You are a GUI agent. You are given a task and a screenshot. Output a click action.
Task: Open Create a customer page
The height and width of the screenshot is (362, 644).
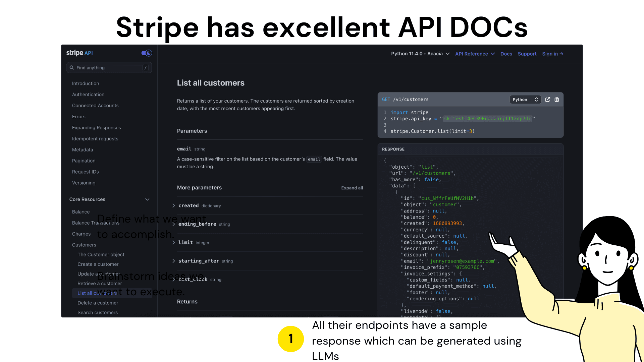(x=98, y=264)
